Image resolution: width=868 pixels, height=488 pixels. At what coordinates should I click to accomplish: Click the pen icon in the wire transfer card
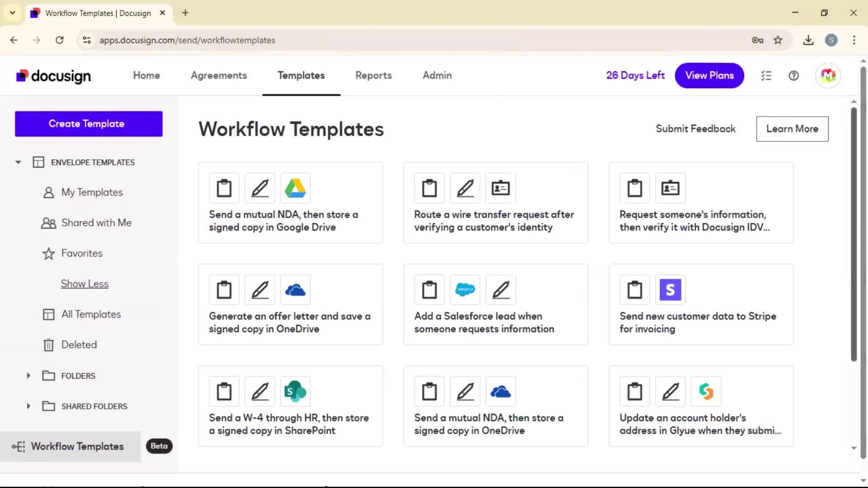pyautogui.click(x=465, y=188)
